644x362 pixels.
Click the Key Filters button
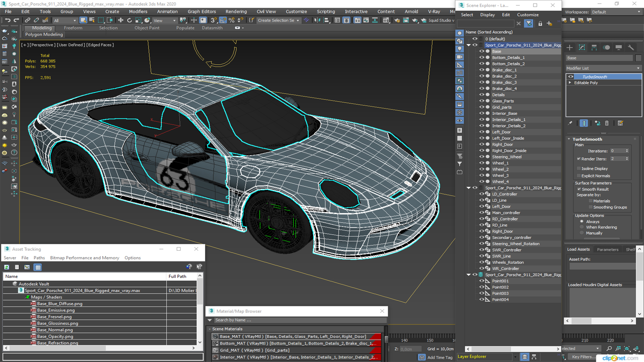[x=584, y=357]
